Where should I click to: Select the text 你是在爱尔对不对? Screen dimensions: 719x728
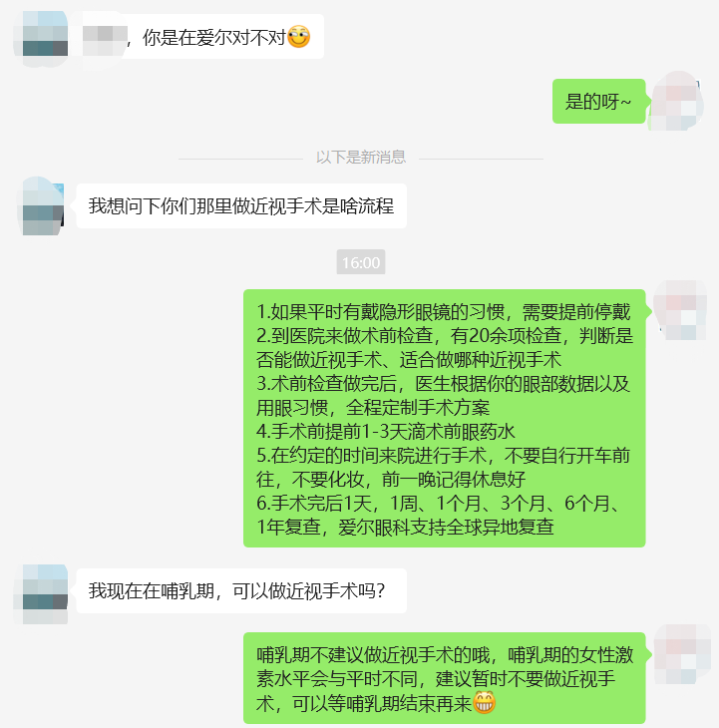click(214, 37)
